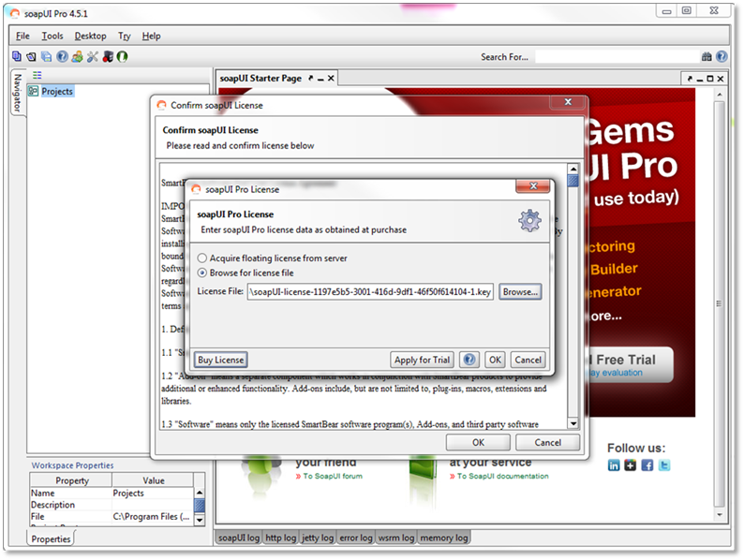Click the License File path input field
744x560 pixels.
[370, 292]
